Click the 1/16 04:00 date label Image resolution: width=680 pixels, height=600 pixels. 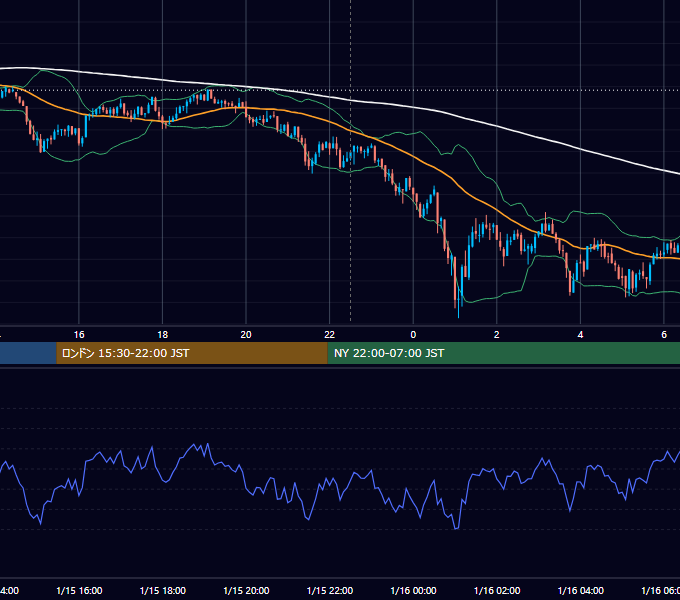pyautogui.click(x=580, y=590)
